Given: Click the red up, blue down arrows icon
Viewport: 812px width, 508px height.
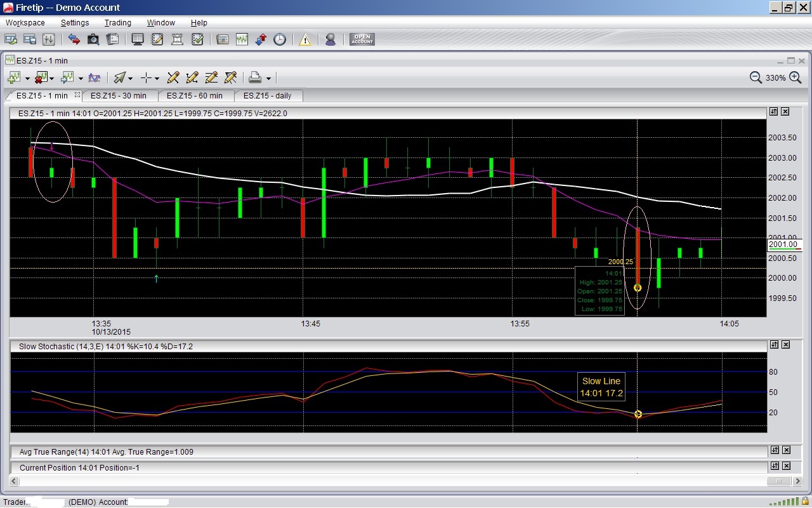Looking at the screenshot, I should 261,39.
